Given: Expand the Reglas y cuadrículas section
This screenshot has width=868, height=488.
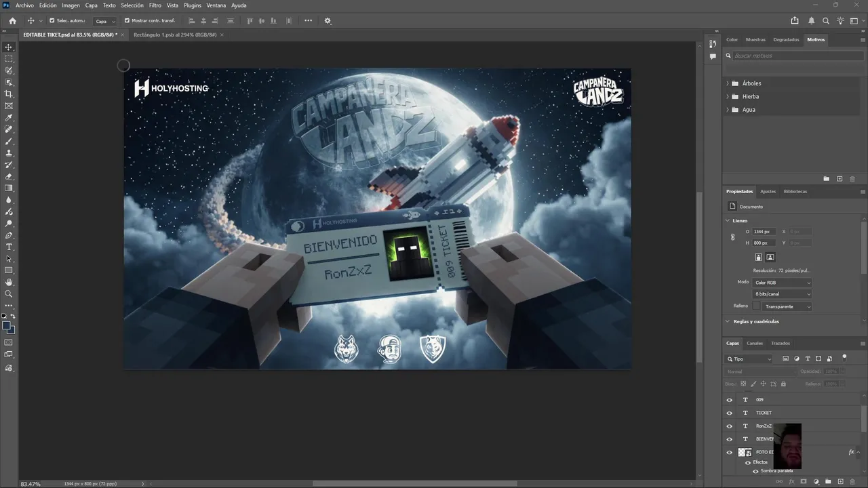Looking at the screenshot, I should click(728, 321).
